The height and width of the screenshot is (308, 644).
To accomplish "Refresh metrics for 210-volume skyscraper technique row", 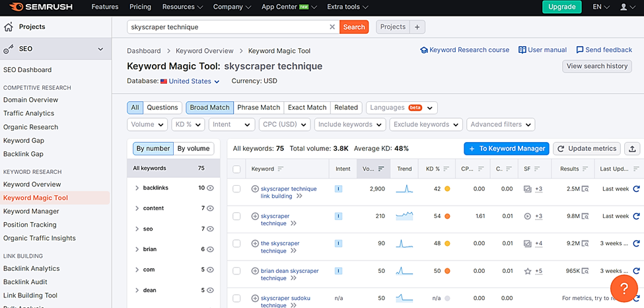I will click(636, 216).
